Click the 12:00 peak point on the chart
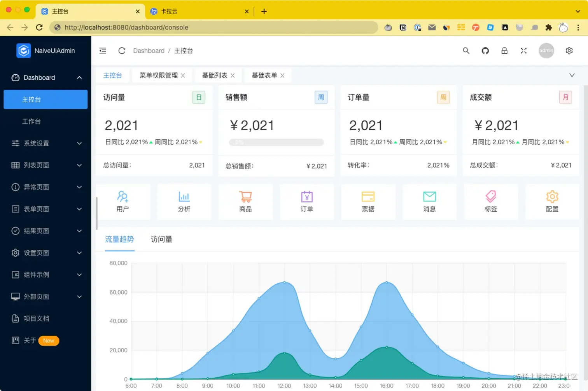This screenshot has width=588, height=391. click(284, 282)
